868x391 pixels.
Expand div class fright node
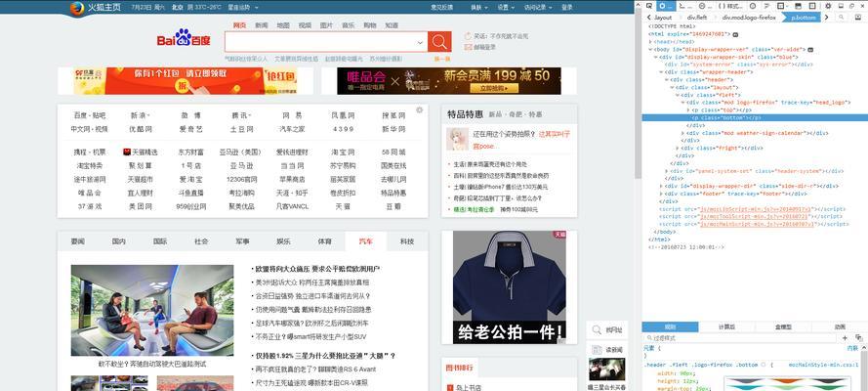(x=679, y=148)
